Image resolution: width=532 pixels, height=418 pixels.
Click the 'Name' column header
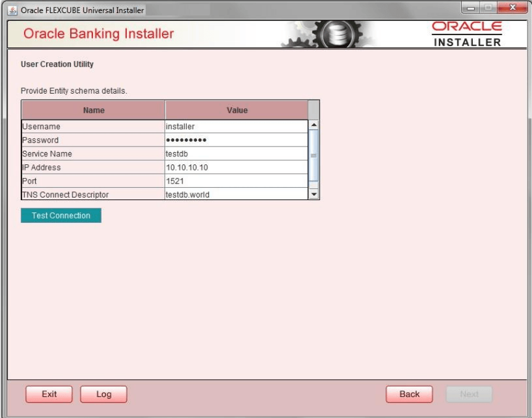pos(94,110)
